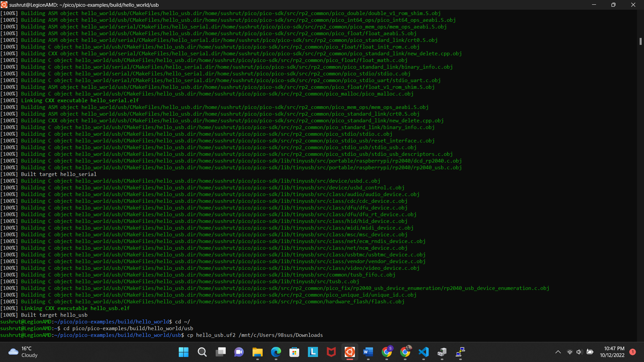The width and height of the screenshot is (644, 362).
Task: Launch Microsoft Word from the taskbar
Action: coord(368,352)
